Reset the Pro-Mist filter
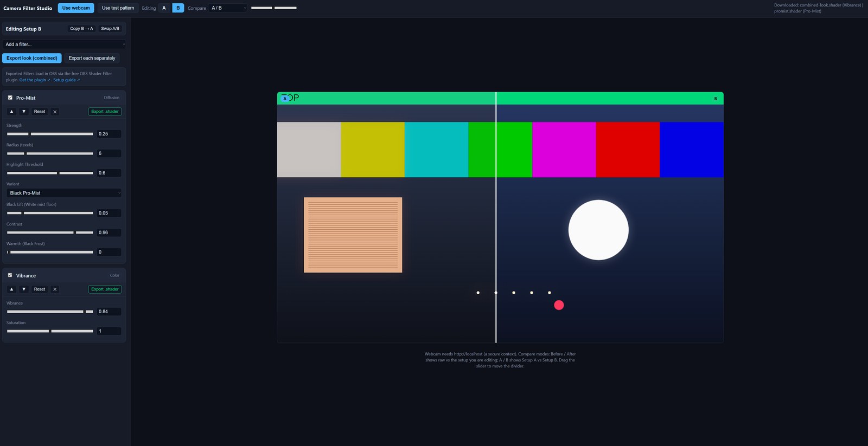This screenshot has height=446, width=868. pyautogui.click(x=40, y=112)
